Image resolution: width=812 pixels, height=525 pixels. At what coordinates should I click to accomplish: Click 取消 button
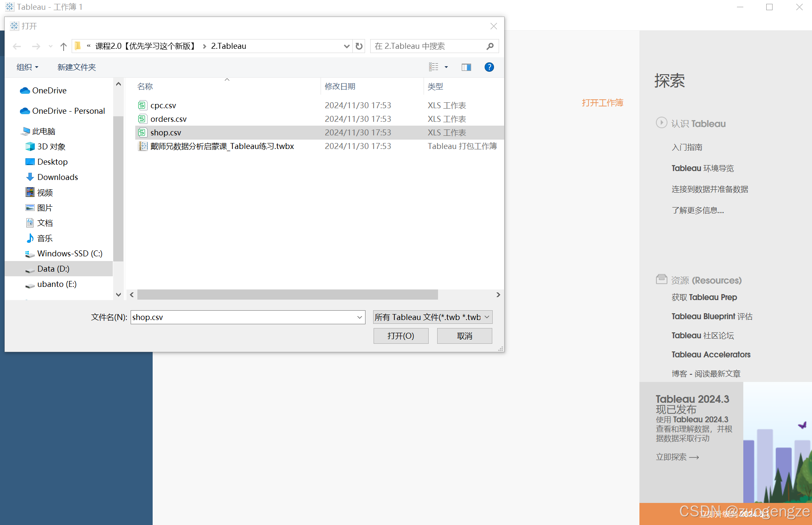465,336
